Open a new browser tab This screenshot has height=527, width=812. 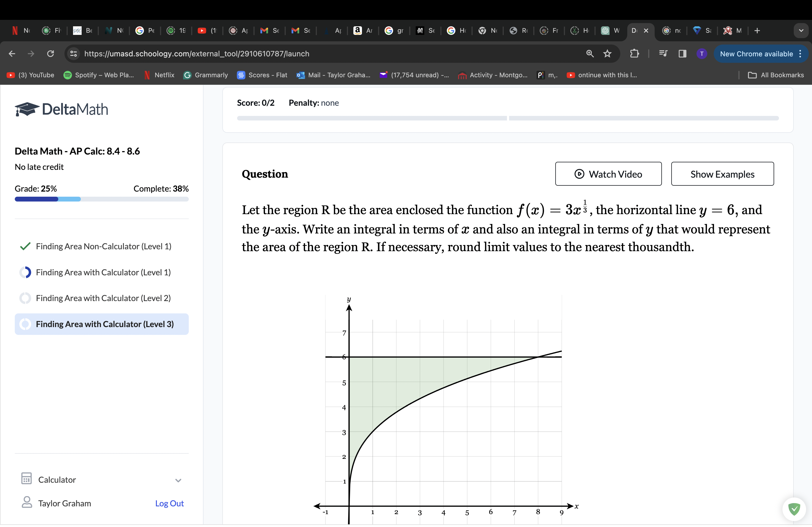(757, 31)
